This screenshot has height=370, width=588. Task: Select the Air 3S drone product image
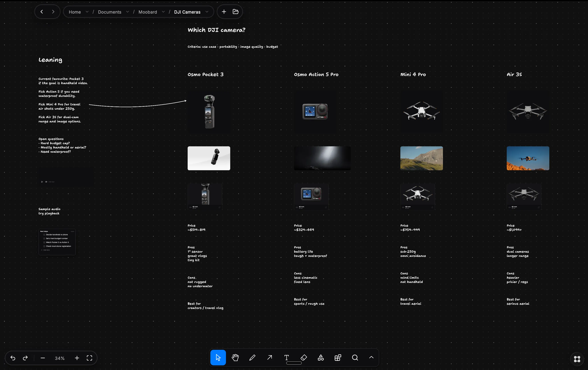528,112
